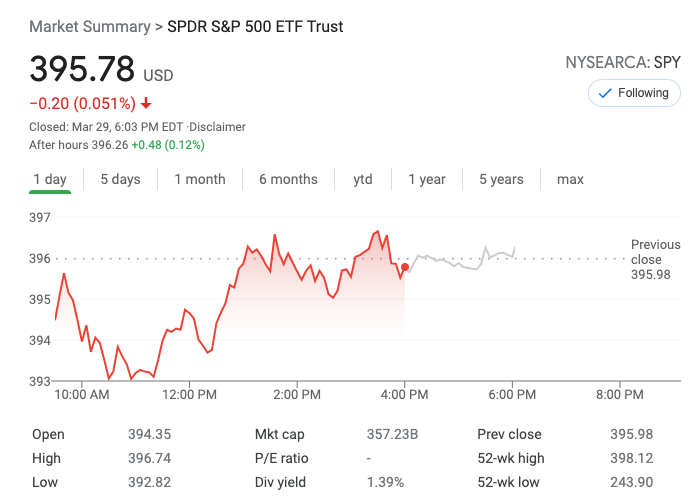Screen dimensions: 699x503
Task: Select the 1 day tab
Action: [x=50, y=180]
